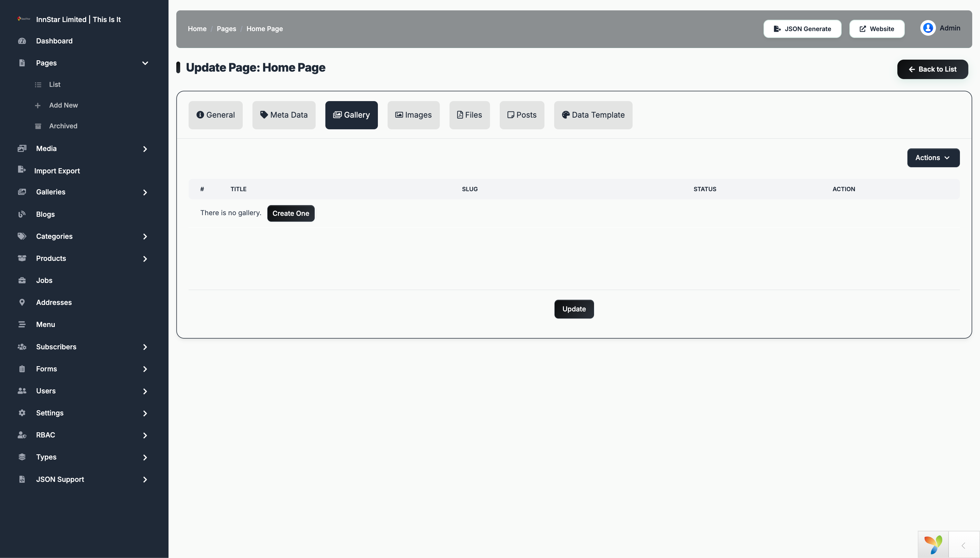The height and width of the screenshot is (558, 980).
Task: Click the TITLE column header
Action: tap(239, 189)
